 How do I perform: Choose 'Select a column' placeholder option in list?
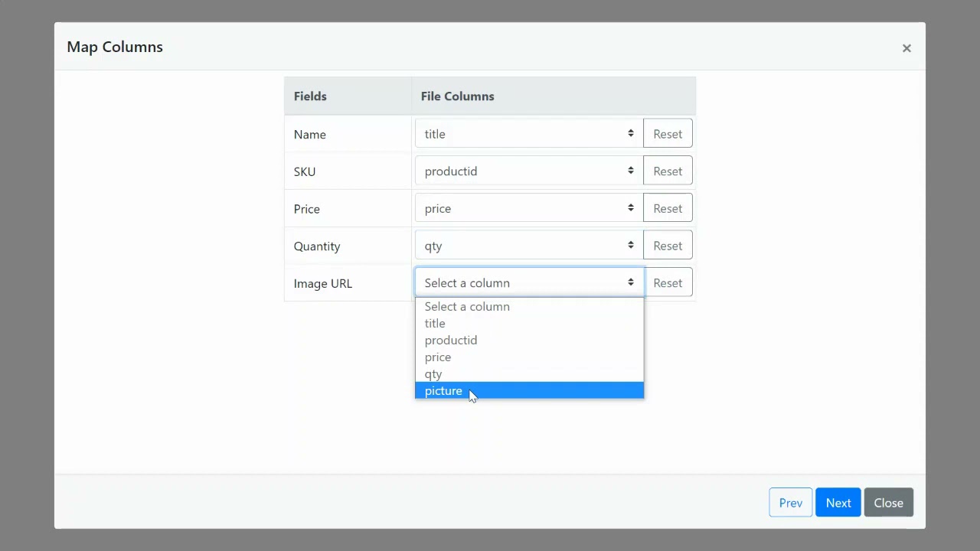[x=467, y=307]
